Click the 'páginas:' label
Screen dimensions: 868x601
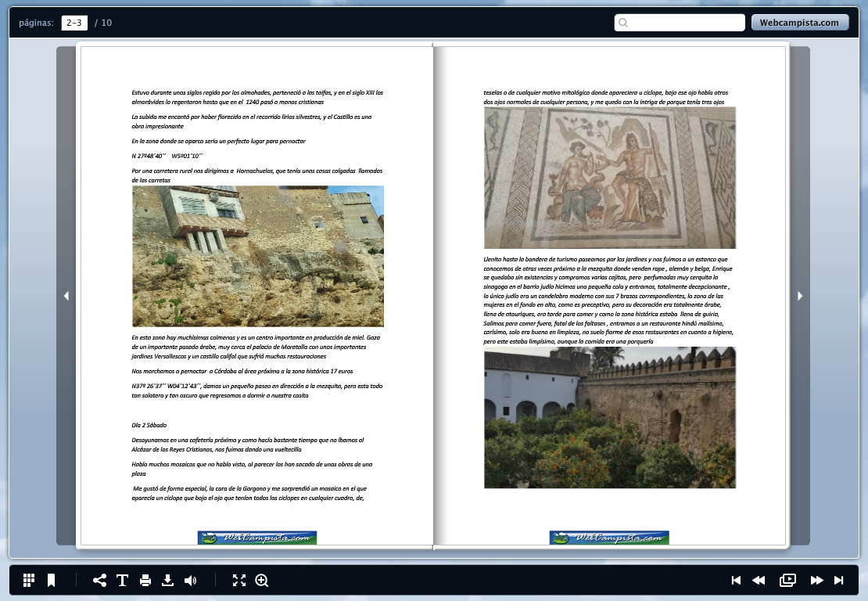tap(36, 23)
